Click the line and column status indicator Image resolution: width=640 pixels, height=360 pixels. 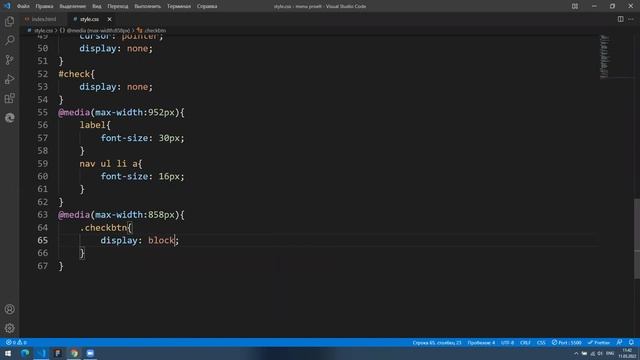[437, 342]
